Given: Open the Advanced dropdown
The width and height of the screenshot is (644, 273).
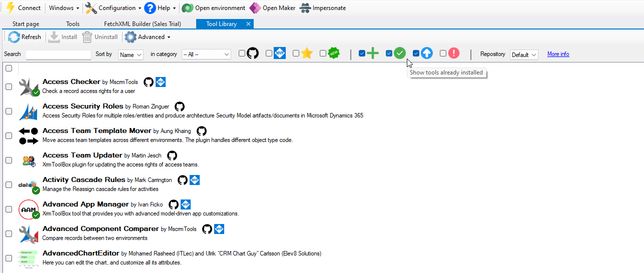Looking at the screenshot, I should (148, 37).
